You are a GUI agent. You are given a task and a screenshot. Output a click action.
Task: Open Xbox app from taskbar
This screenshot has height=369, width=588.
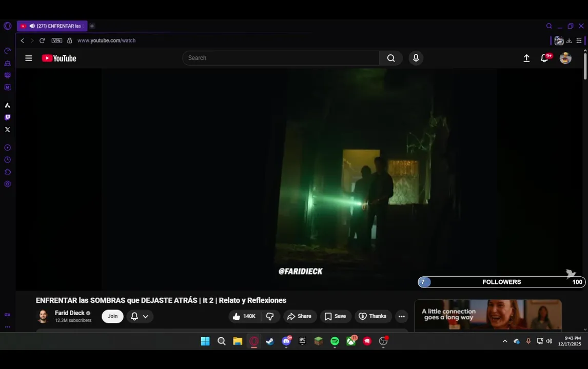point(351,341)
